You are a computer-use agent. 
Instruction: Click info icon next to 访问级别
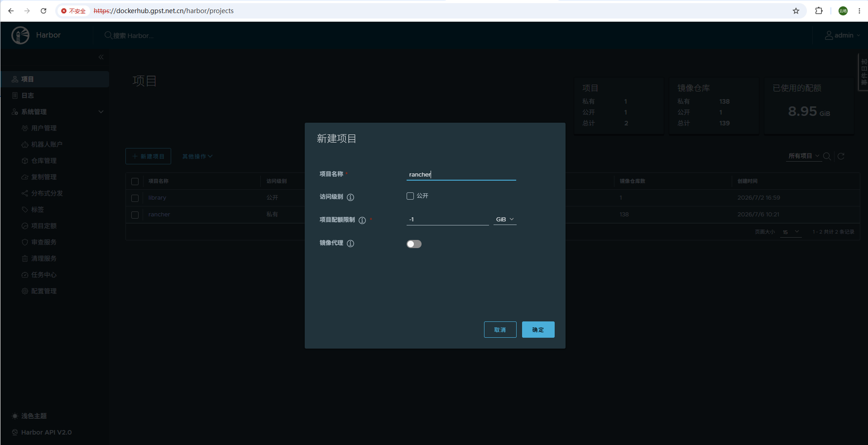pos(350,197)
